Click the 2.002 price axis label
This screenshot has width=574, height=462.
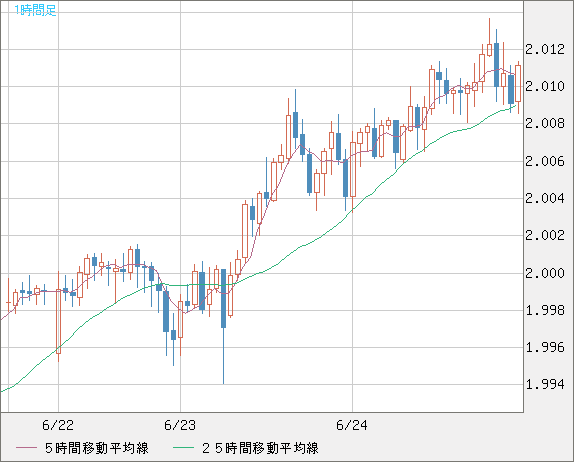pyautogui.click(x=545, y=235)
